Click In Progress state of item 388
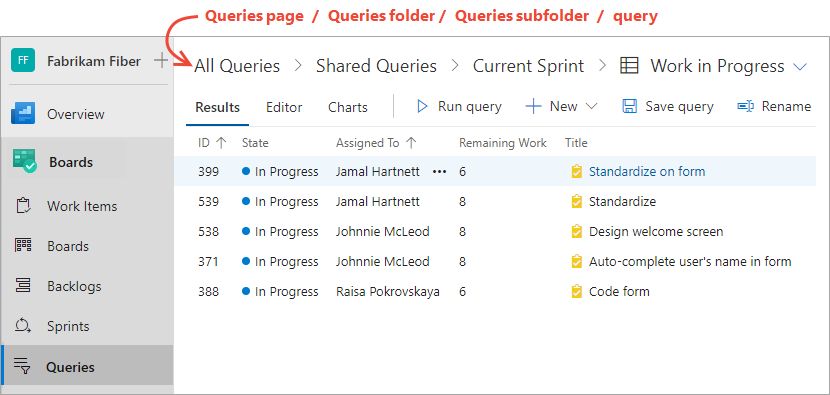 coord(280,292)
